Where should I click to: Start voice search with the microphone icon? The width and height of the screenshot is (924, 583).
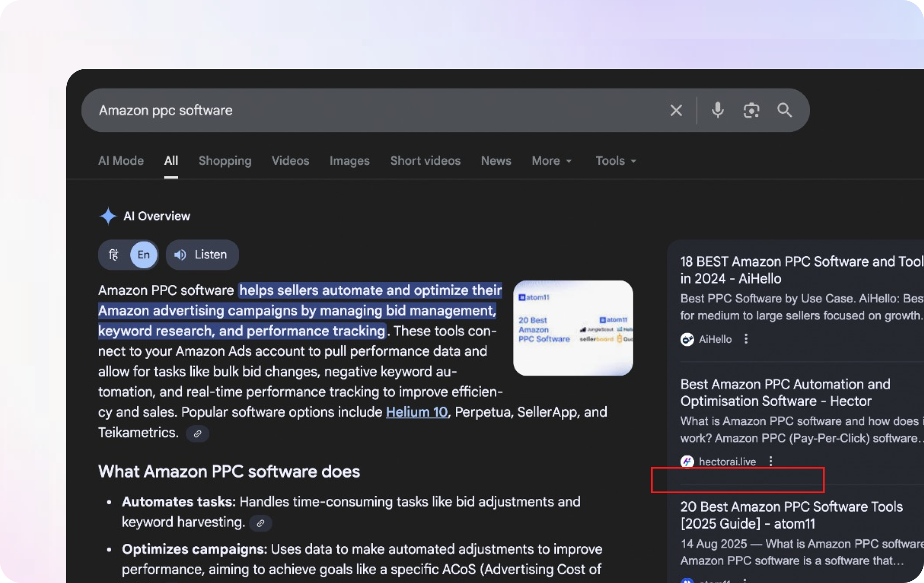click(x=717, y=110)
